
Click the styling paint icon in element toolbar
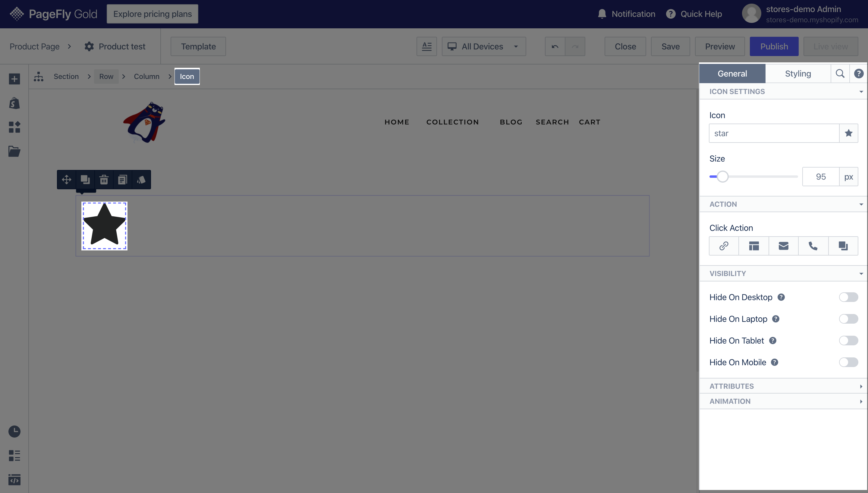click(141, 180)
